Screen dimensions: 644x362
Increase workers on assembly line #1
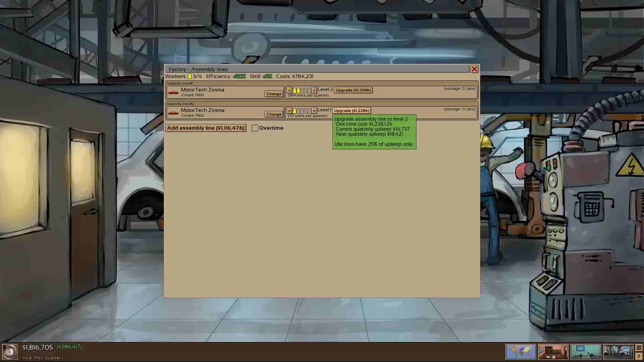coord(314,90)
